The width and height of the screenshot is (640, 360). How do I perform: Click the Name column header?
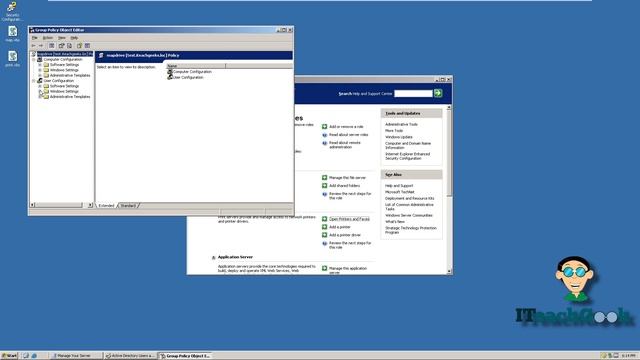tap(196, 66)
